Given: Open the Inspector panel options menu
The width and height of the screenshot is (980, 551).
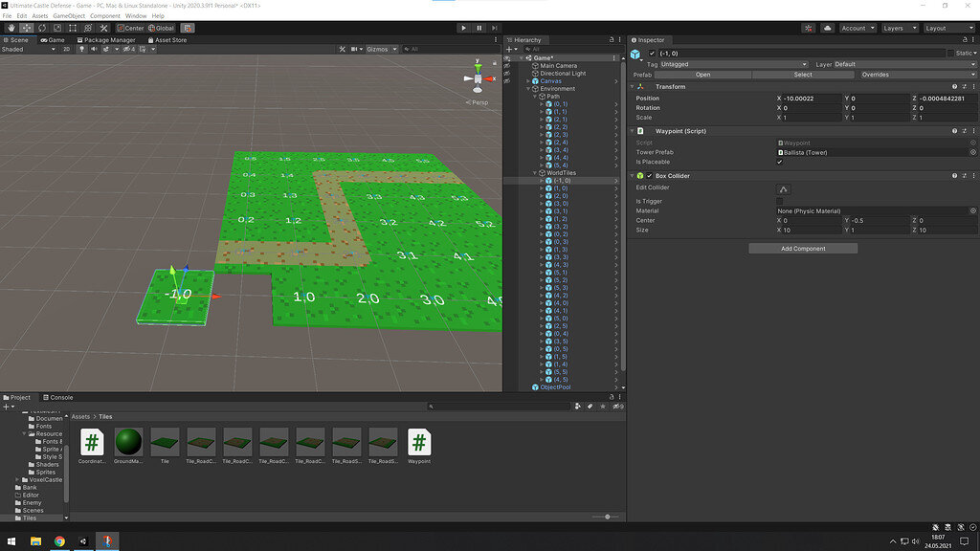Looking at the screenshot, I should [973, 40].
